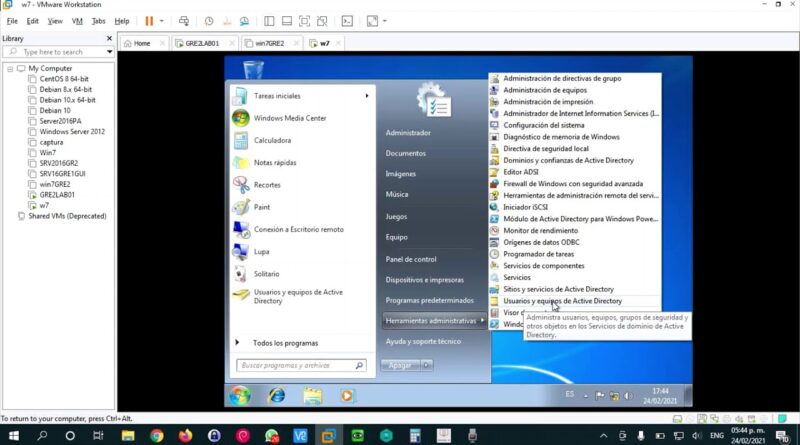Image resolution: width=800 pixels, height=445 pixels.
Task: Open Dispositivos e impresoras link
Action: click(x=424, y=280)
